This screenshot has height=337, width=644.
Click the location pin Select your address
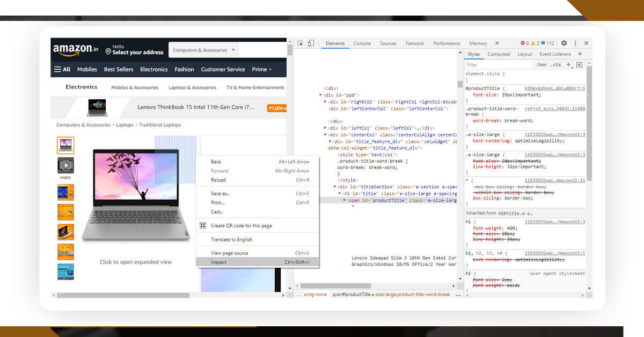(x=135, y=50)
